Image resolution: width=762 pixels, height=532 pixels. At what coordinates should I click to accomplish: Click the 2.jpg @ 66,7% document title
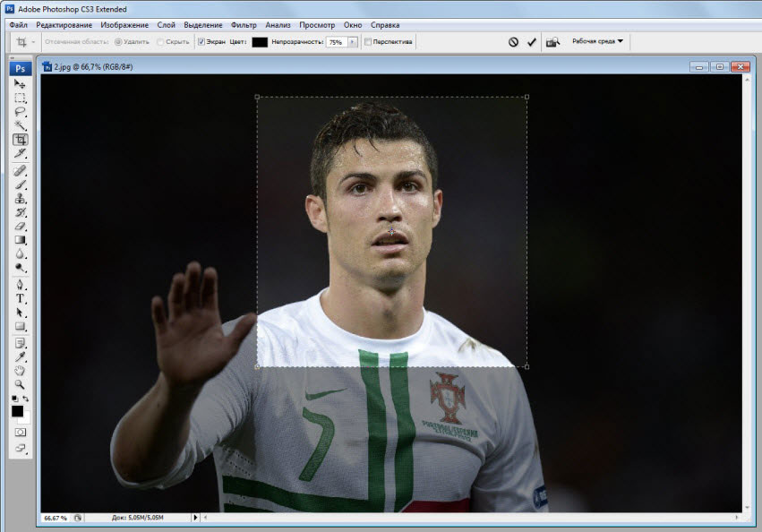tap(93, 66)
